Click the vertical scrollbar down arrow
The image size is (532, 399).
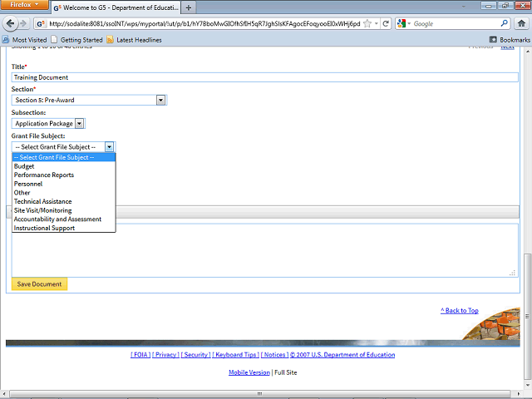click(x=527, y=386)
